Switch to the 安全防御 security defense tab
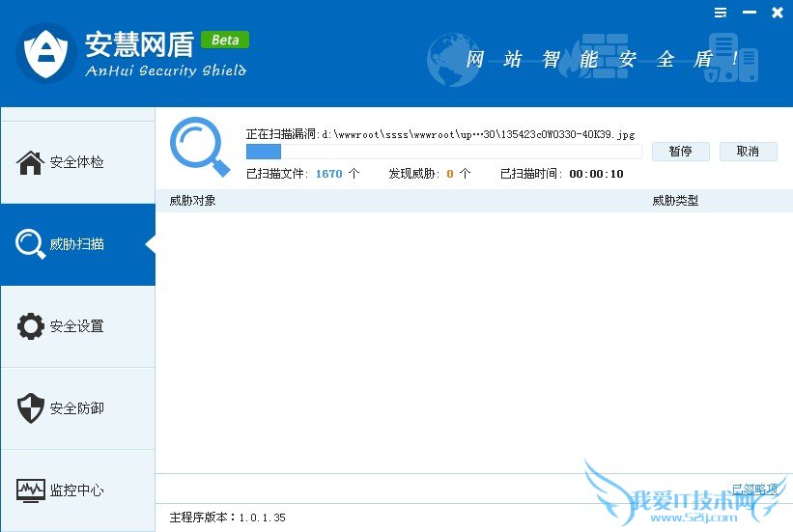The image size is (793, 532). click(x=77, y=408)
